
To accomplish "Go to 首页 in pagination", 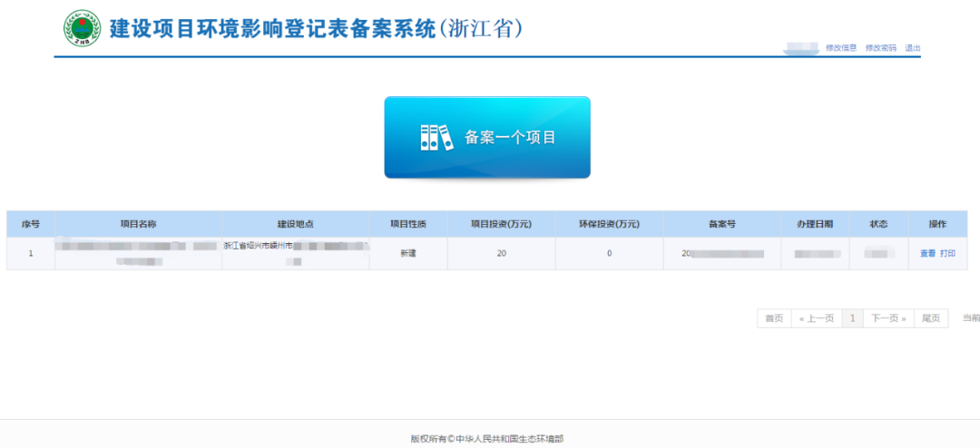I will point(773,318).
